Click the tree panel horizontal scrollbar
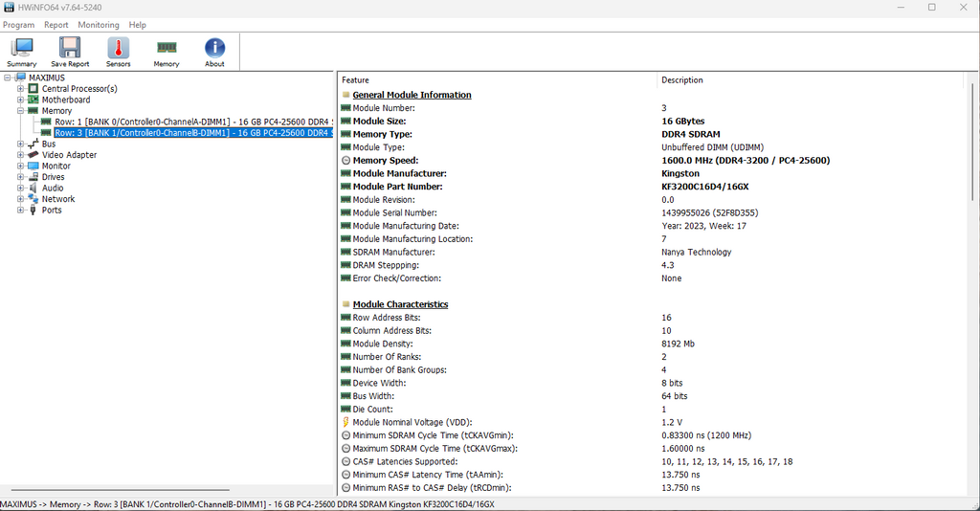The image size is (980, 511). point(120,490)
